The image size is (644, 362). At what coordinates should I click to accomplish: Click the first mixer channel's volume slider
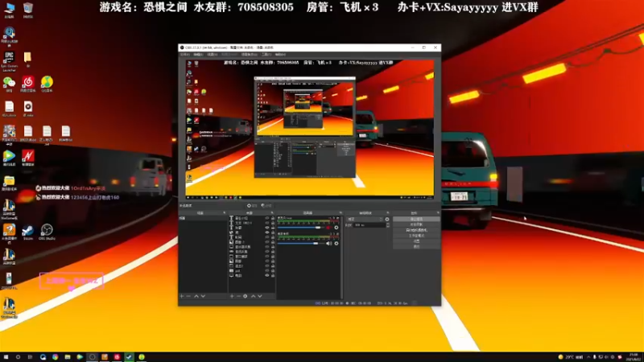pyautogui.click(x=300, y=228)
